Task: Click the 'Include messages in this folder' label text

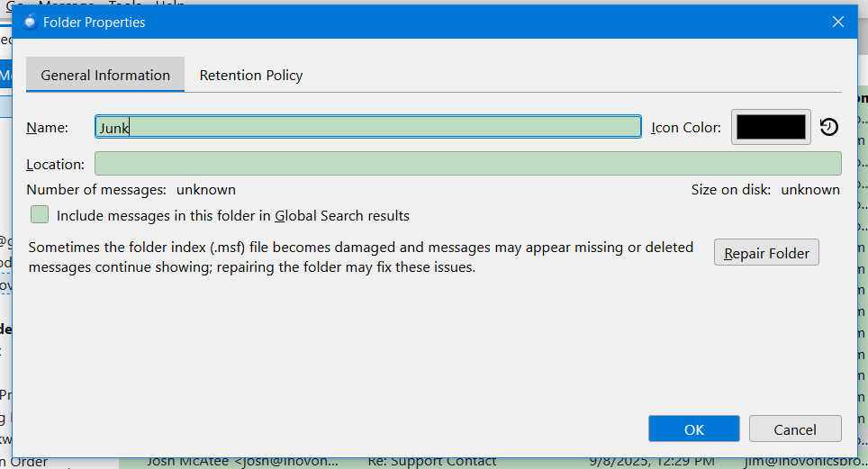Action: click(232, 216)
